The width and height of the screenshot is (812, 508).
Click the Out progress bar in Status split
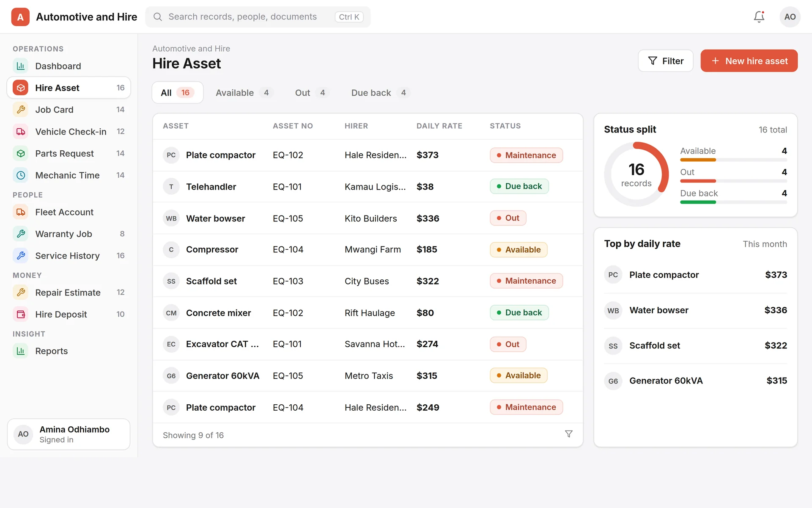[733, 181]
